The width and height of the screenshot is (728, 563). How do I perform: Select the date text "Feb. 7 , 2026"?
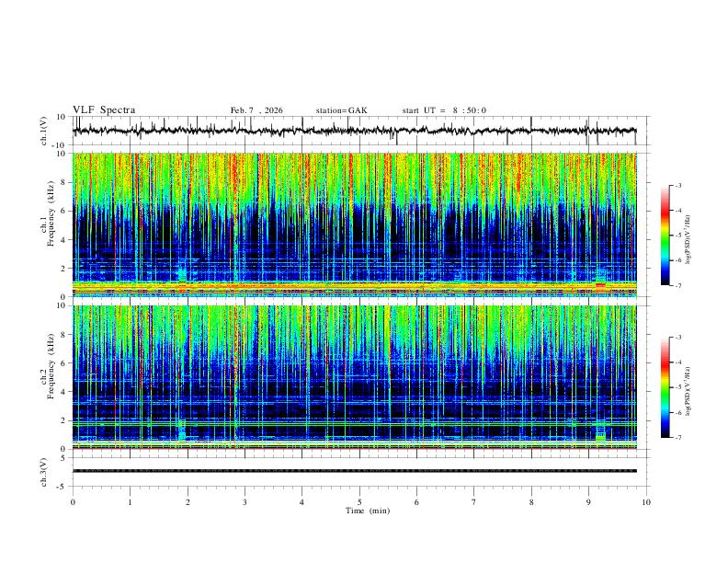pos(256,110)
